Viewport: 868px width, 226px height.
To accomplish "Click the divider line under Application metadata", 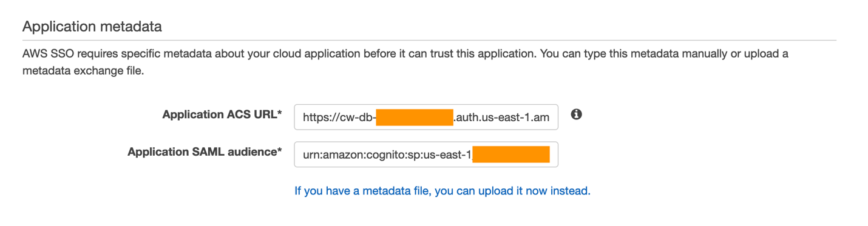I will (x=429, y=40).
